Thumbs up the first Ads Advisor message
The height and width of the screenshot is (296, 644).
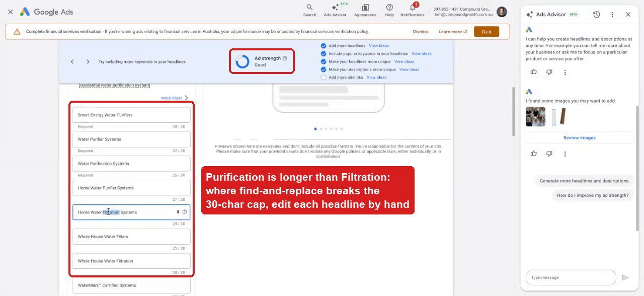pyautogui.click(x=534, y=72)
